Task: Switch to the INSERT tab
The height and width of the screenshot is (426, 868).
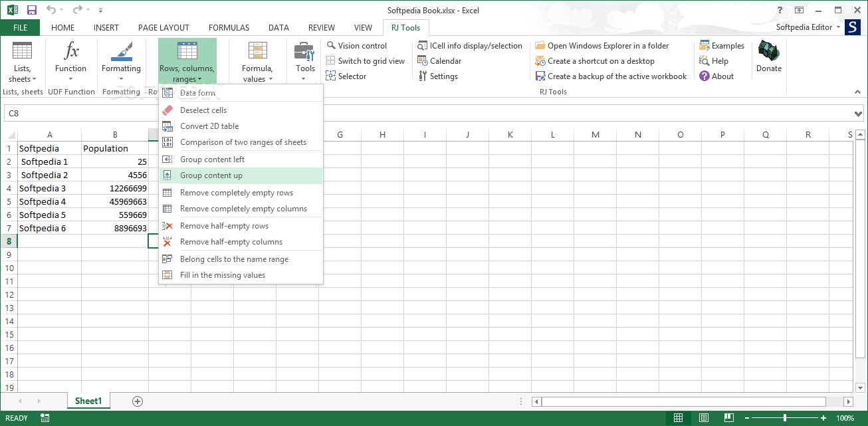Action: click(106, 28)
